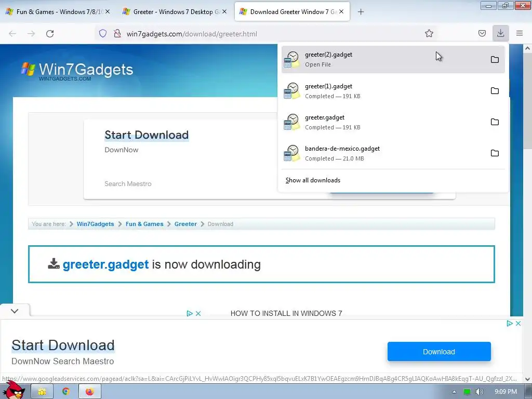Show greeter(1).gadget in folder
The image size is (532, 399).
pyautogui.click(x=495, y=91)
